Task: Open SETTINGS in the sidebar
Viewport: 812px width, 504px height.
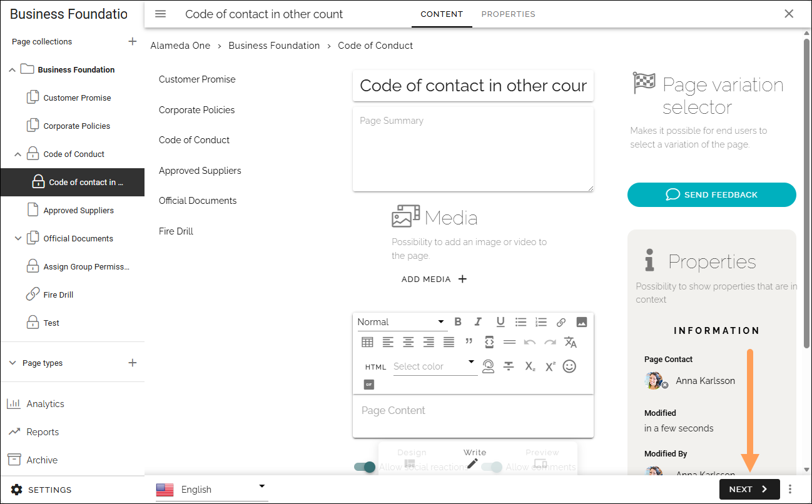Action: click(x=41, y=490)
